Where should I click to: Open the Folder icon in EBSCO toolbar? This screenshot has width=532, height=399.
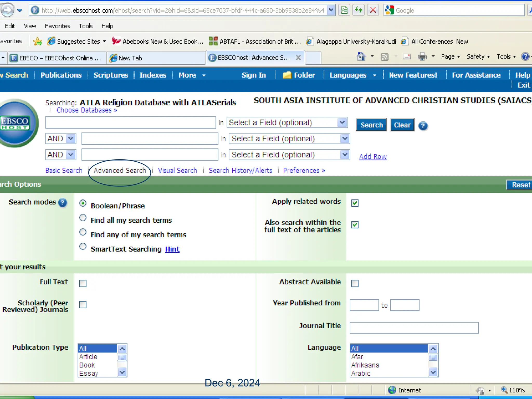pos(287,75)
